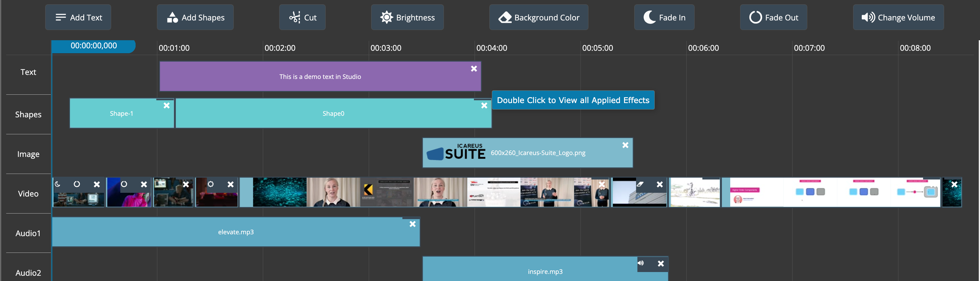
Task: Remove Shape-1 from the Shapes track
Action: 167,105
